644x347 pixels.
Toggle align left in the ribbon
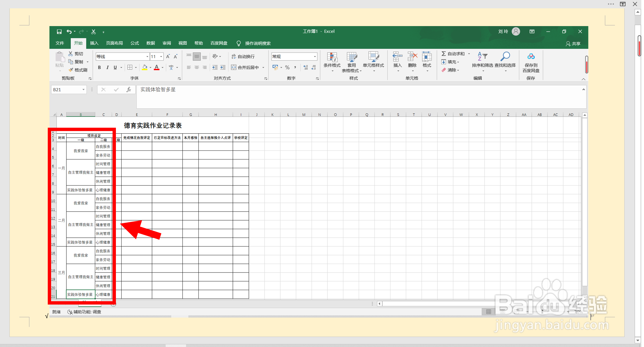click(x=189, y=68)
